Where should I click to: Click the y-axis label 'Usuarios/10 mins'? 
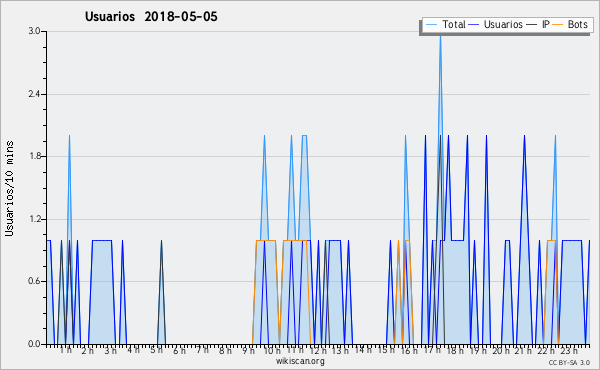9,189
